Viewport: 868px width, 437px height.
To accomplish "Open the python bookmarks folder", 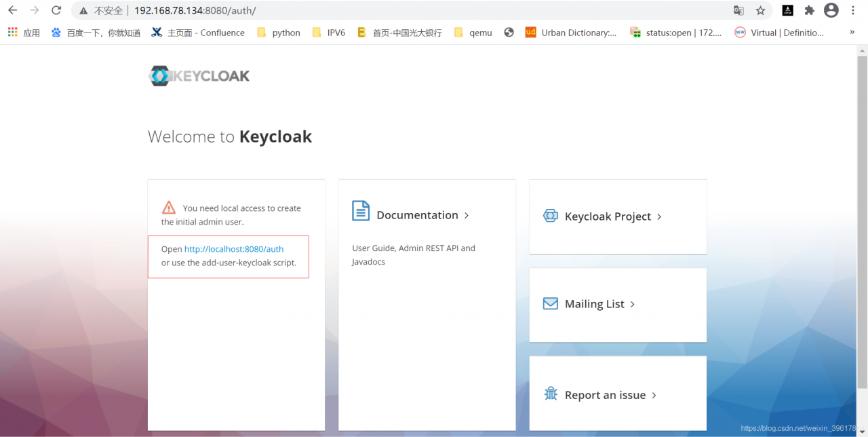I will [279, 33].
